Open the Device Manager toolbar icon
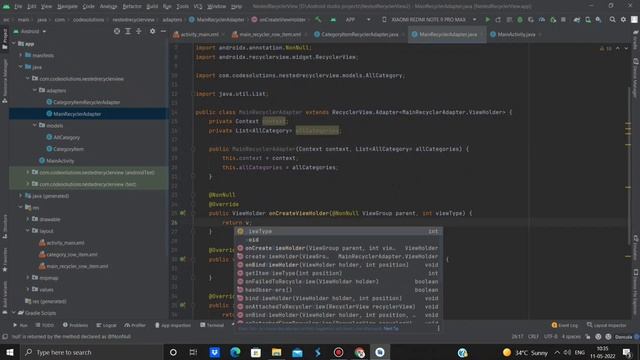Image resolution: width=640 pixels, height=360 pixels. tap(588, 20)
